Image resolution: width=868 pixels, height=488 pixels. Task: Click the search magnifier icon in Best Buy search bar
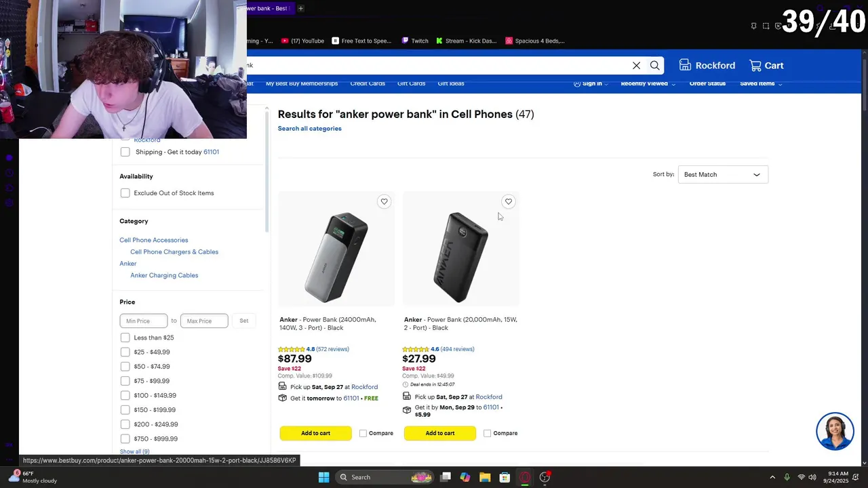point(654,65)
